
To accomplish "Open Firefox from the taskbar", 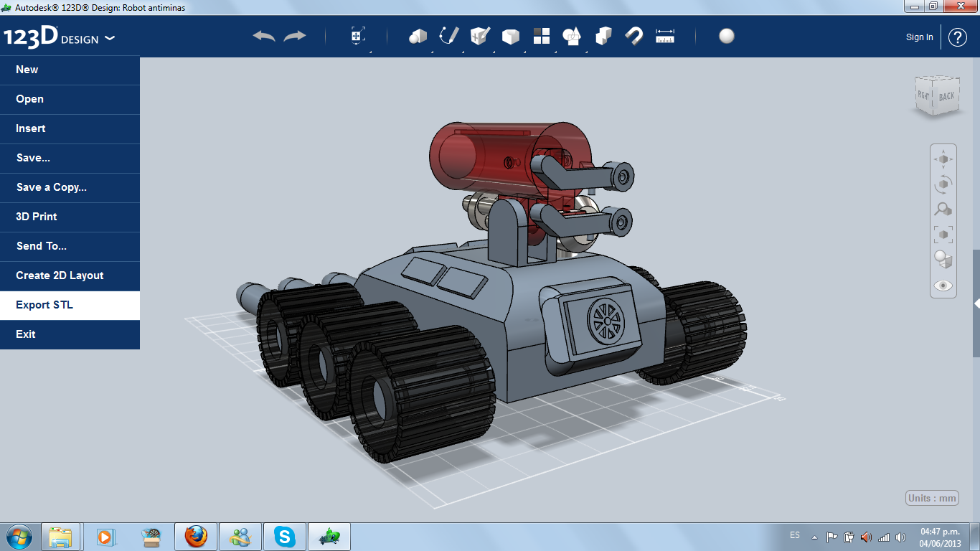I will click(x=195, y=537).
